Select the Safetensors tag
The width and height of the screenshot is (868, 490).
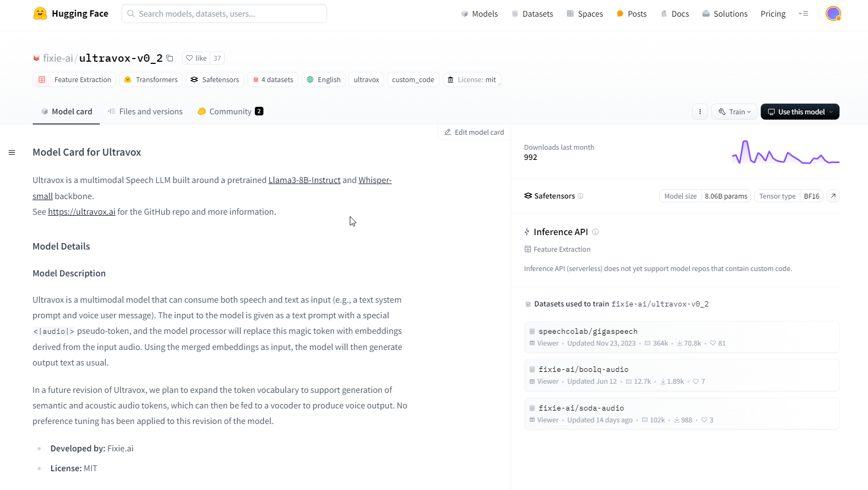215,79
